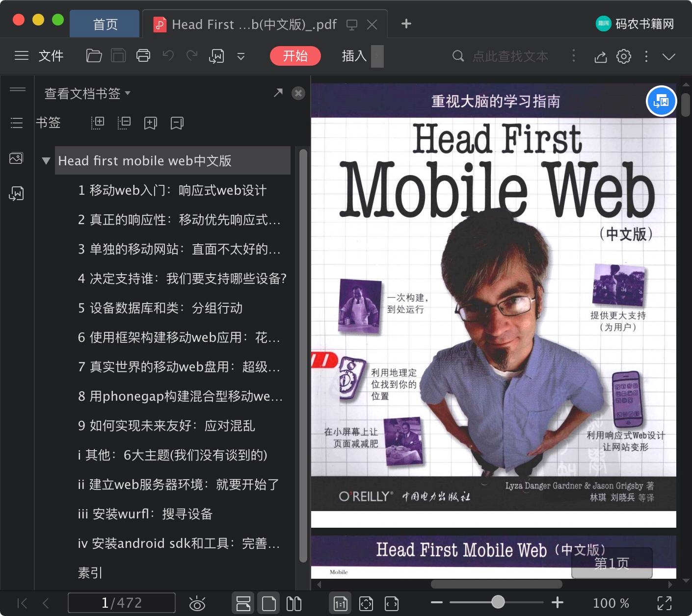Click inside the page number field showing 1/472
This screenshot has width=692, height=616.
pyautogui.click(x=121, y=603)
